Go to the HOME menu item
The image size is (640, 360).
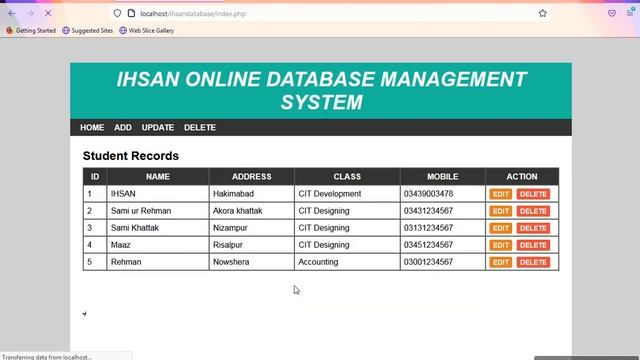click(92, 128)
